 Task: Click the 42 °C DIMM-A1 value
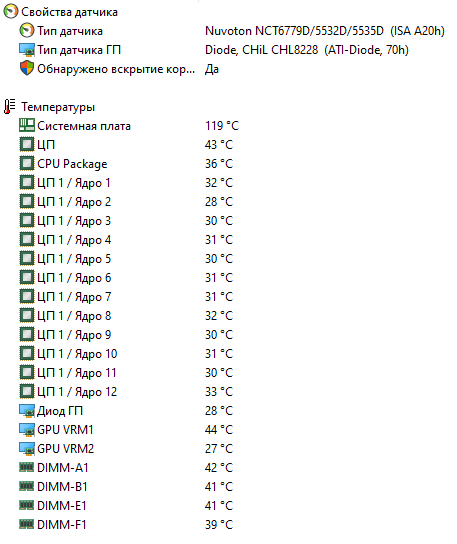point(219,468)
